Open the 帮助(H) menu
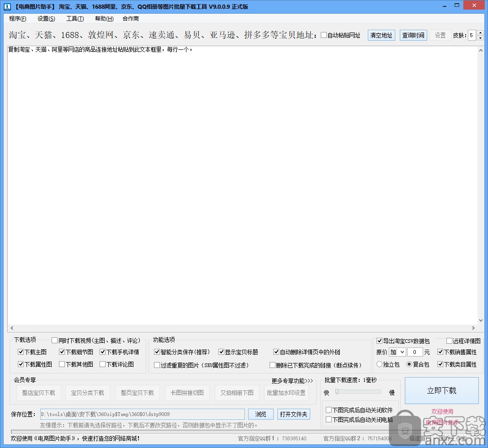 click(104, 19)
